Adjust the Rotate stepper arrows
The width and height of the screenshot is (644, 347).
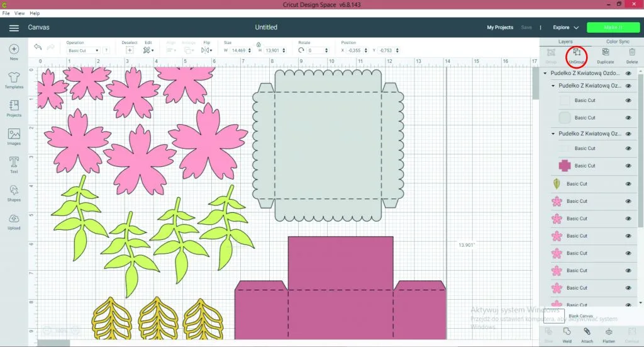pos(326,50)
